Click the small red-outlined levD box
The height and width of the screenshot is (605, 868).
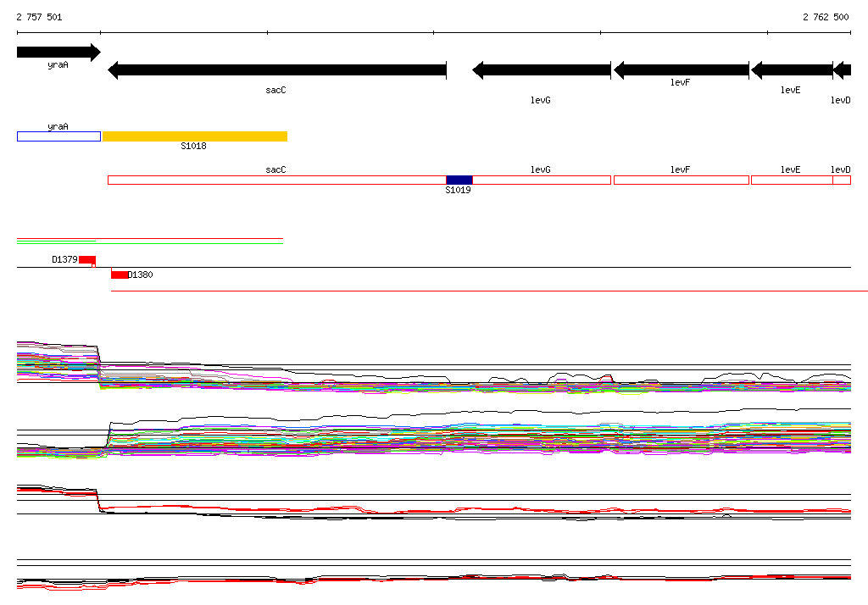coord(842,180)
